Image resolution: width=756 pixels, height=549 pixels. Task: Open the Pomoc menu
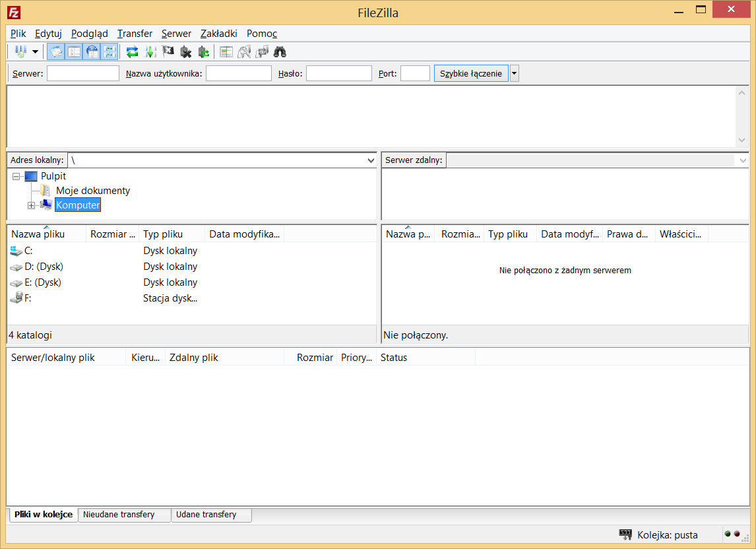click(262, 33)
